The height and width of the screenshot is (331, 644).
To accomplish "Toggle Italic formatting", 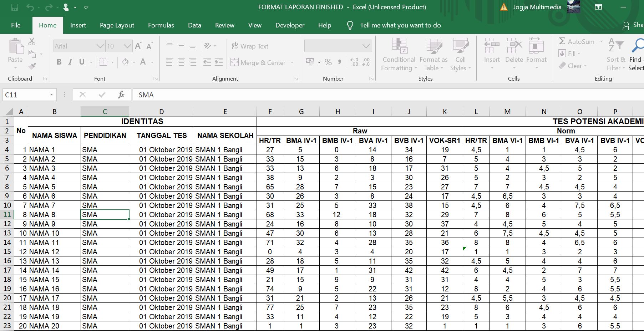I will point(70,62).
